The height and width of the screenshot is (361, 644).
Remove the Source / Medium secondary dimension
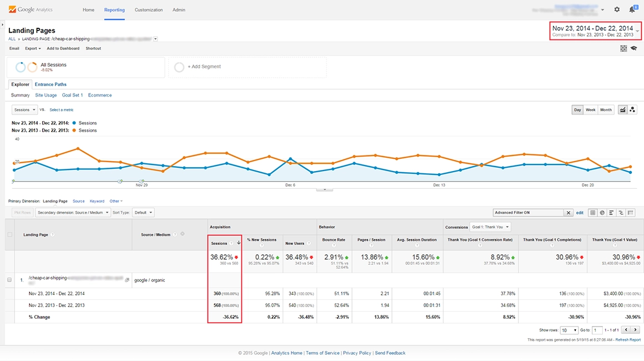point(182,234)
